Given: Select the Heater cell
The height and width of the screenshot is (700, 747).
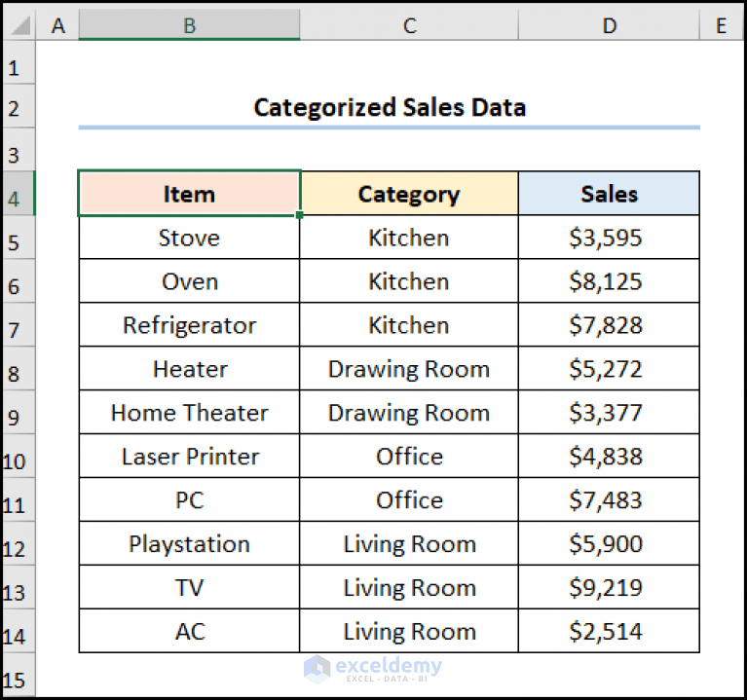Looking at the screenshot, I should tap(189, 369).
